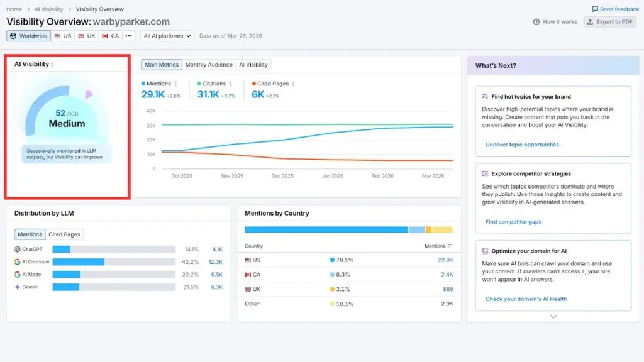644x362 pixels.
Task: Open the All AI platforms dropdown
Action: 167,36
